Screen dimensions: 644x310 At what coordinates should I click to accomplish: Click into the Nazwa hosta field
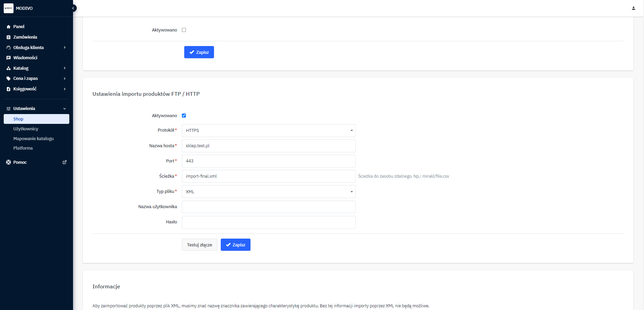268,146
